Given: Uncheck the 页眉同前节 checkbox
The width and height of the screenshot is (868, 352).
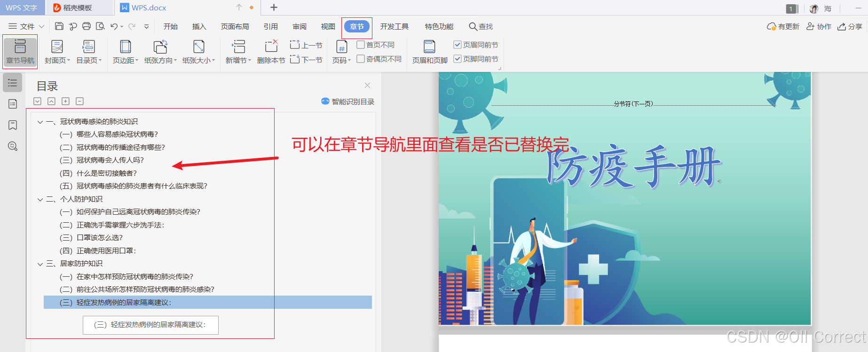Looking at the screenshot, I should (458, 45).
